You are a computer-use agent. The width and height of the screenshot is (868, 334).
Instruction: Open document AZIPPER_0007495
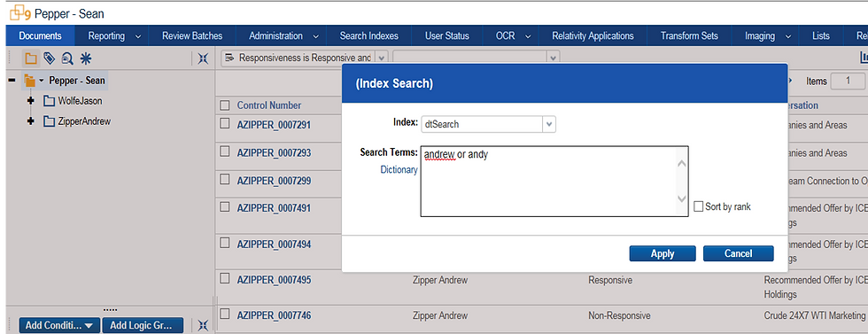[274, 280]
